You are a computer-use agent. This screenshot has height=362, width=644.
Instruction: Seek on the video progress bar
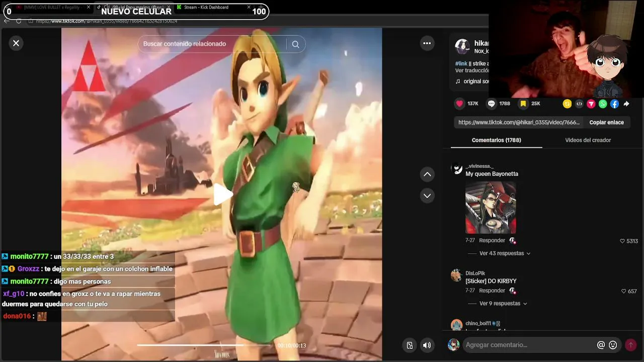[x=204, y=345]
